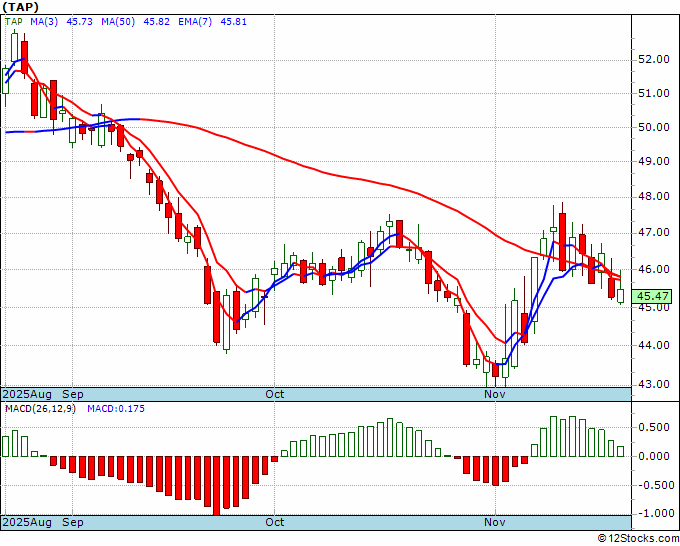
Task: Click the 0.500 MACD axis label
Action: tap(654, 428)
